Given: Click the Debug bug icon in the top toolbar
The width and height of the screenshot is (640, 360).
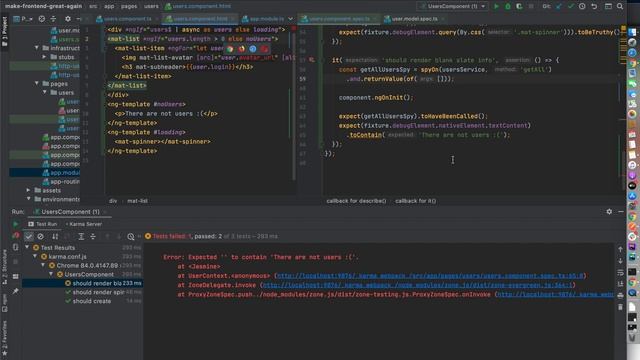Looking at the screenshot, I should tap(508, 6).
